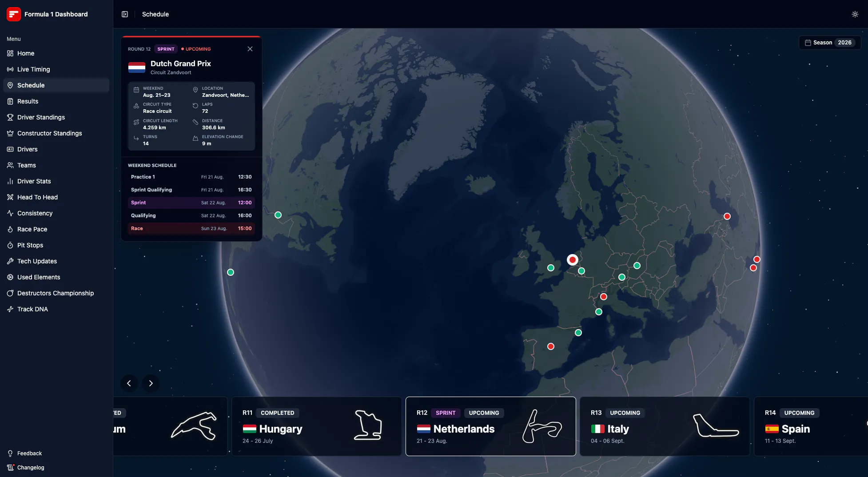The height and width of the screenshot is (477, 868).
Task: Select Schedule in the sidebar menu
Action: click(56, 85)
